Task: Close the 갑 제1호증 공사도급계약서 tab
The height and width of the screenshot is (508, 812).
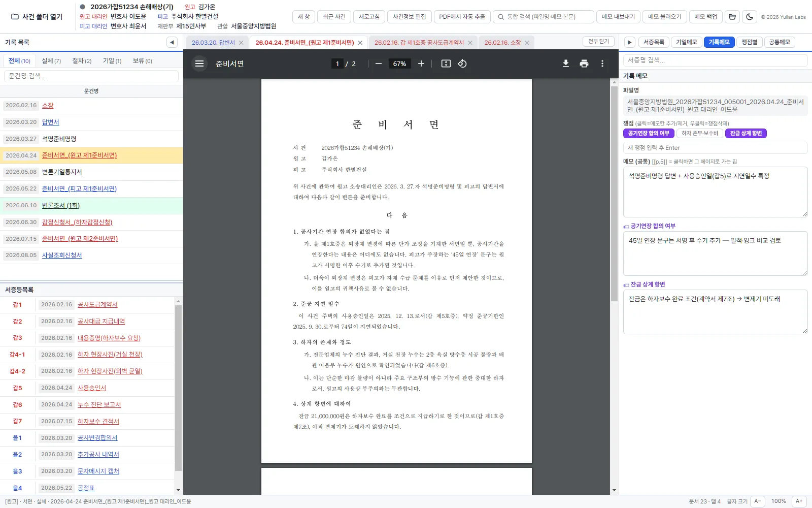Action: coord(470,43)
